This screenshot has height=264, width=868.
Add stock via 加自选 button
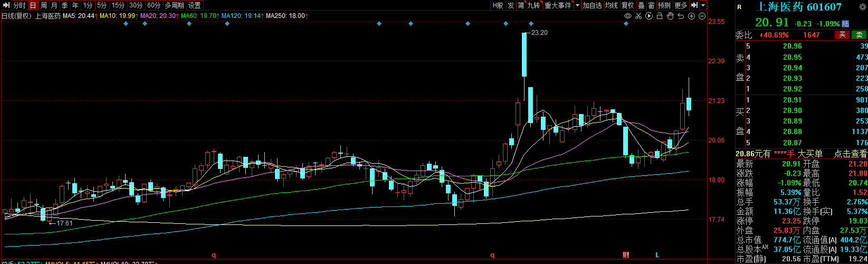pyautogui.click(x=592, y=5)
